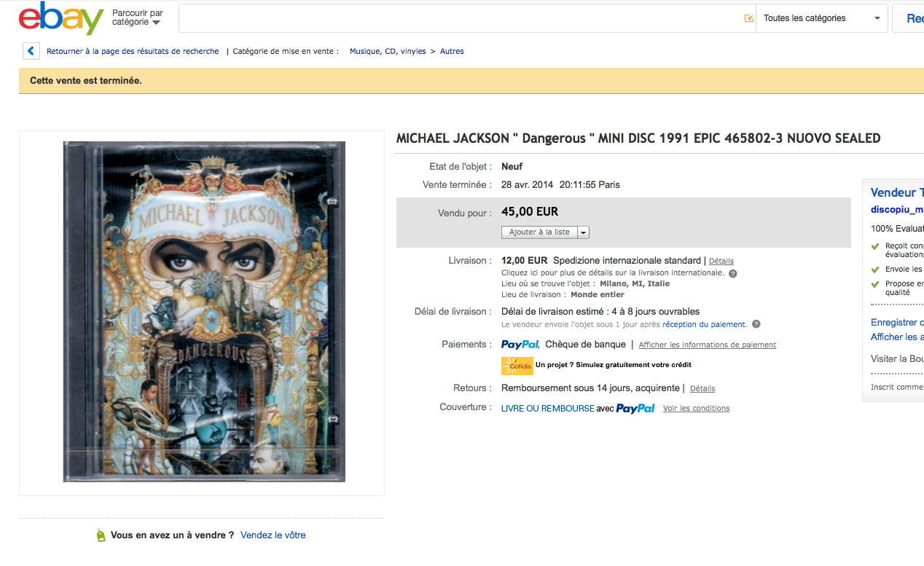The width and height of the screenshot is (924, 566).
Task: Open Détails link for shipping
Action: (x=721, y=261)
